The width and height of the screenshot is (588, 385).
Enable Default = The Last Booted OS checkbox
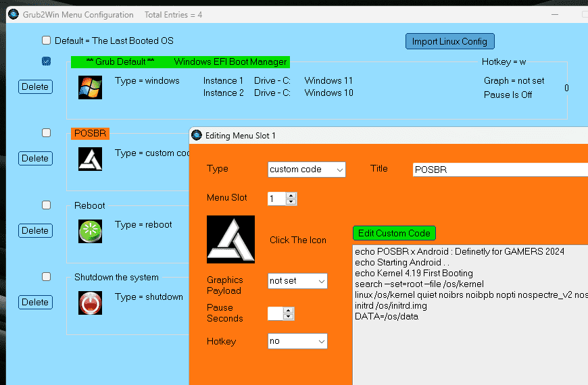pyautogui.click(x=47, y=41)
